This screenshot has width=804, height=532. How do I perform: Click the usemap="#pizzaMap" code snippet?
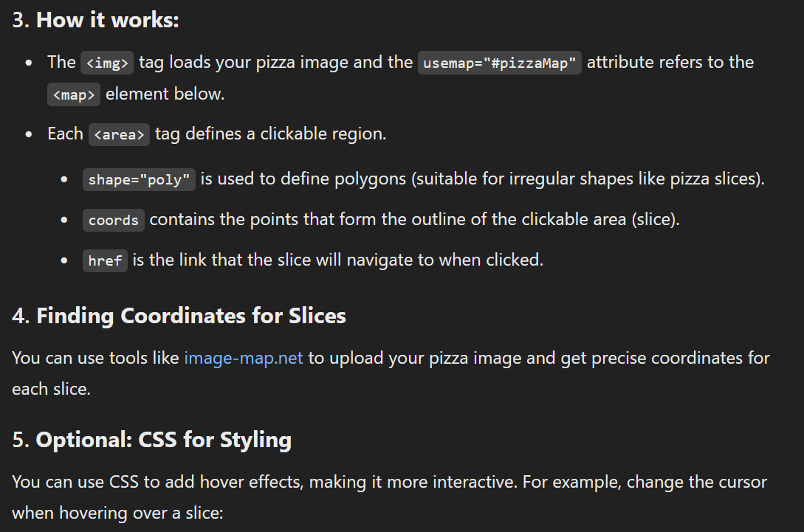tap(499, 63)
